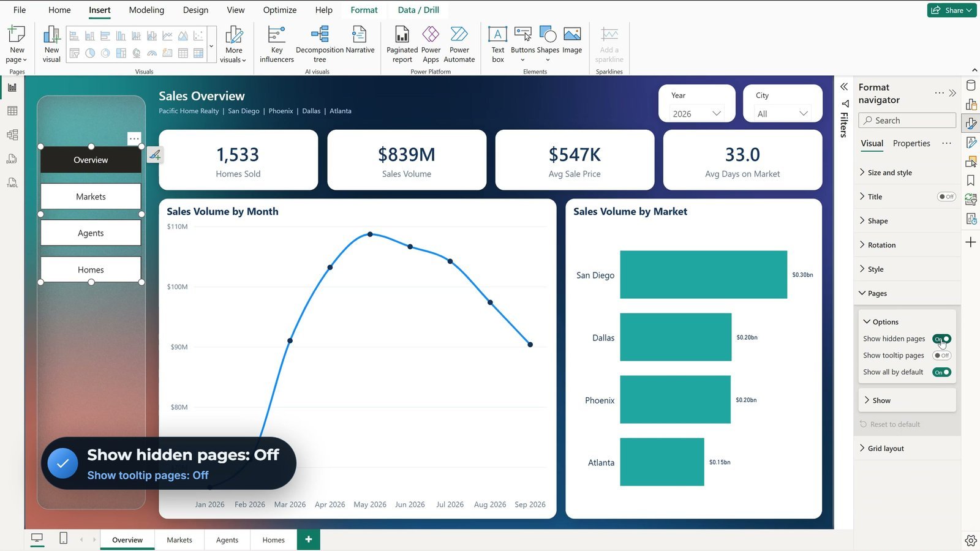
Task: Switch to Properties tab in format pane
Action: 911,143
